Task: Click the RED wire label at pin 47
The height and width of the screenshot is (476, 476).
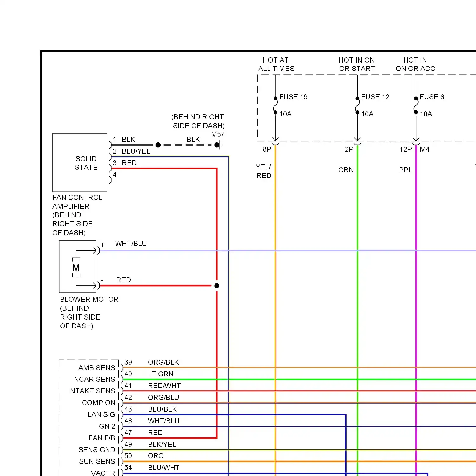Action: (155, 433)
